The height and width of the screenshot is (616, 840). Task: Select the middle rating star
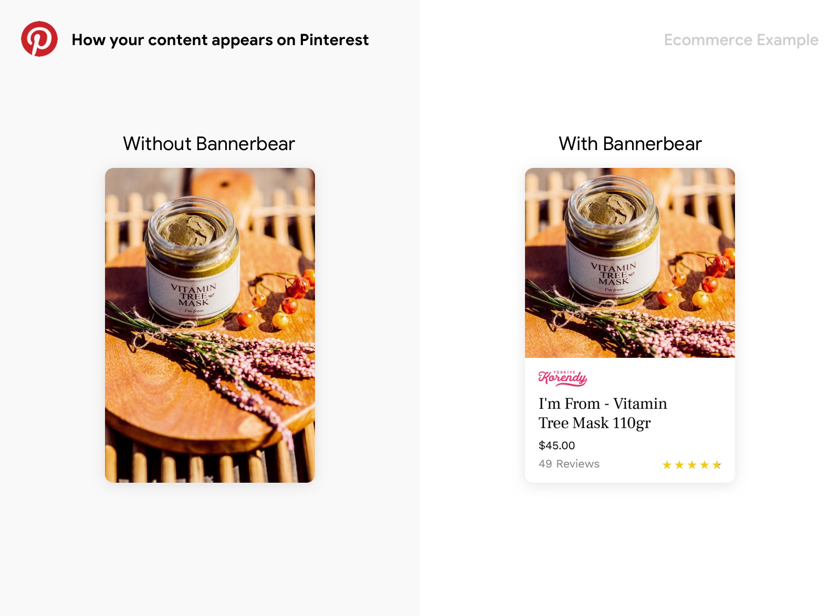click(x=692, y=465)
